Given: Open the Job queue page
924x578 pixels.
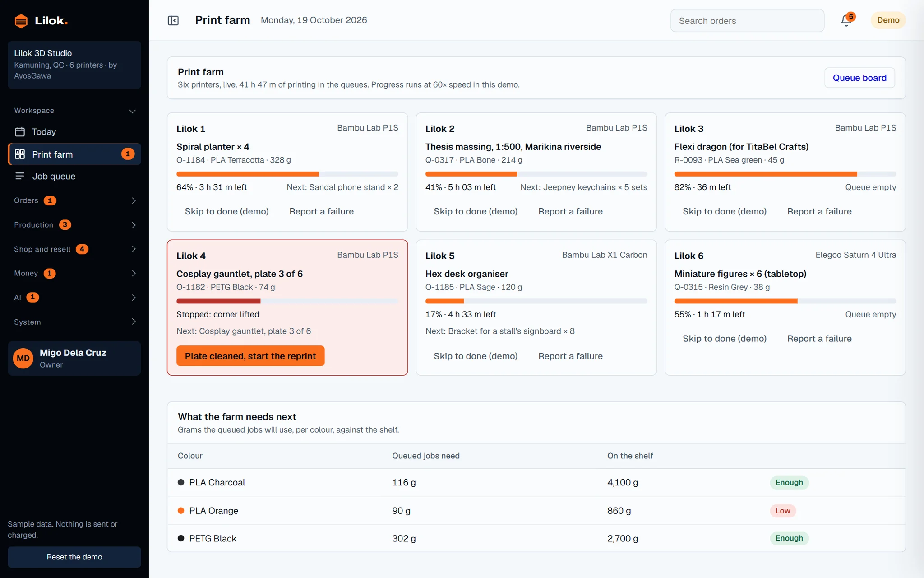Looking at the screenshot, I should click(x=74, y=176).
